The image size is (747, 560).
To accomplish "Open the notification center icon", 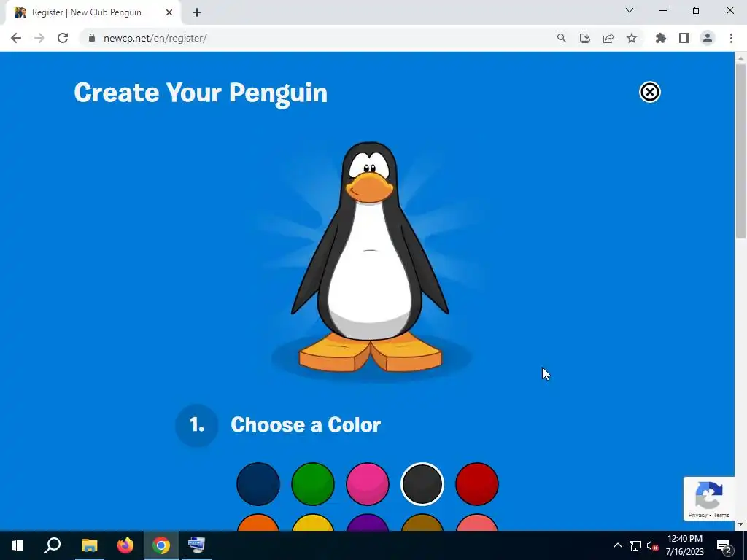I will pyautogui.click(x=724, y=545).
